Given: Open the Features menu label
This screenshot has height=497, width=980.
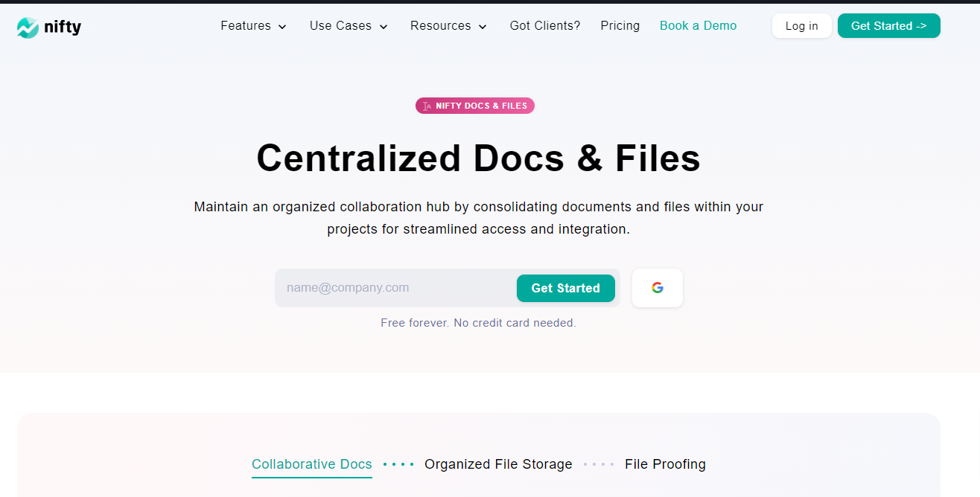Looking at the screenshot, I should click(x=246, y=26).
